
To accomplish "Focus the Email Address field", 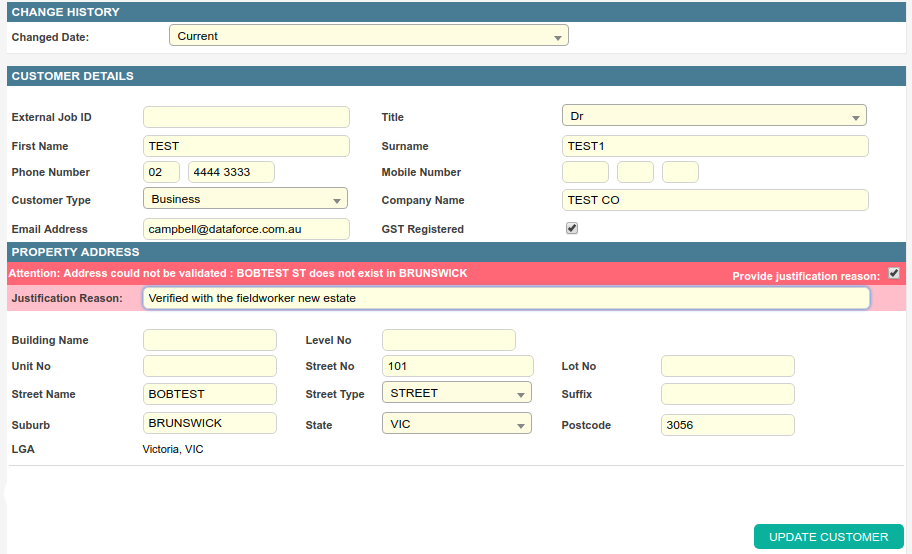I will [x=246, y=229].
